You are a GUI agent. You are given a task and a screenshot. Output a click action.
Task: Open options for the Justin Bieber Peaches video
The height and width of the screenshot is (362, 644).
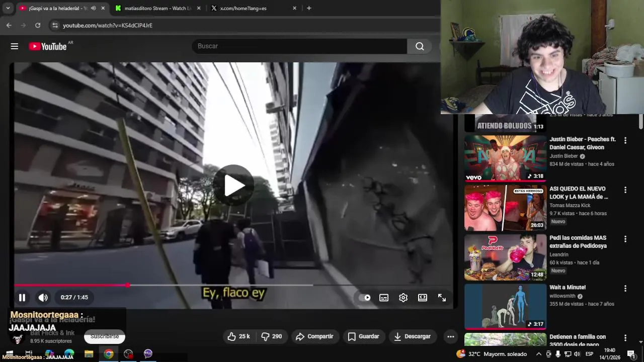tap(625, 141)
